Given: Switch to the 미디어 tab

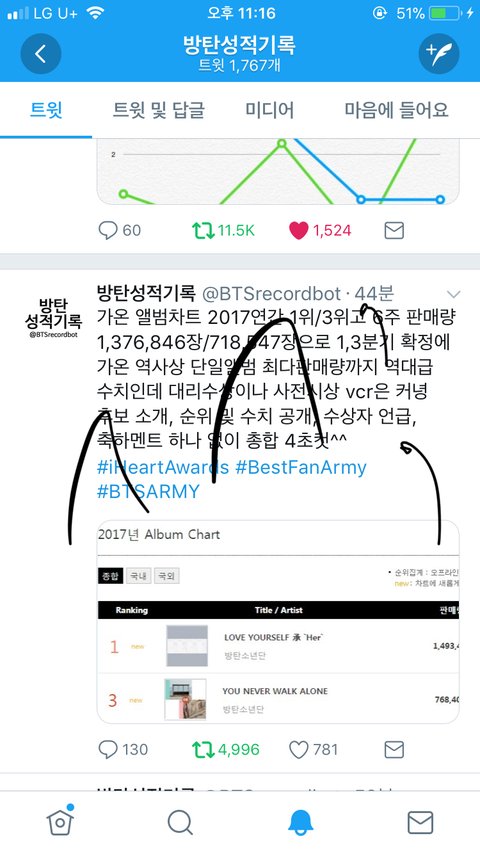Looking at the screenshot, I should point(270,110).
